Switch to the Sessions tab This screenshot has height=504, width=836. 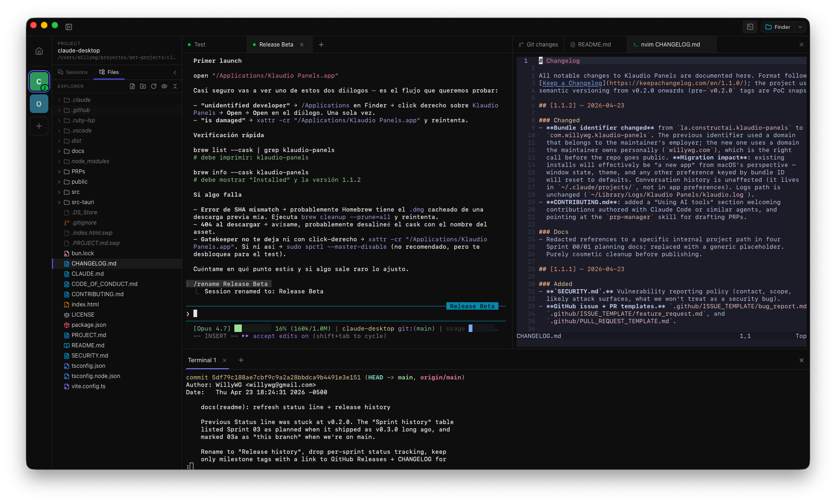73,72
